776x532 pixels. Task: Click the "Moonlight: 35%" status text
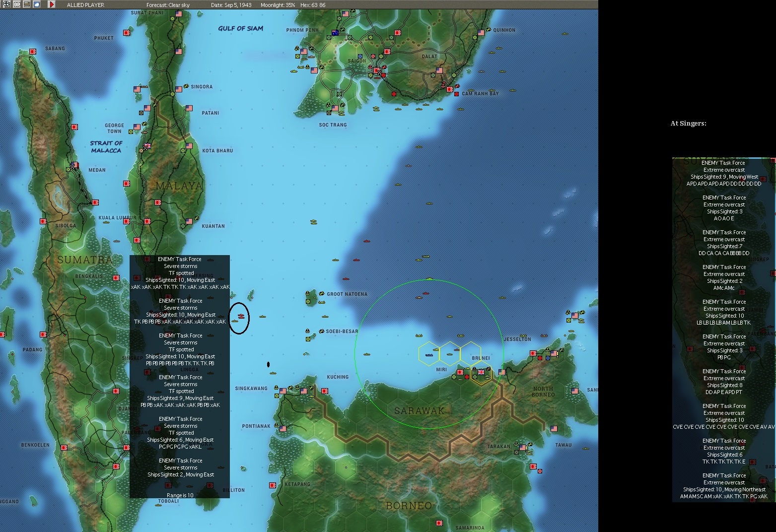click(278, 5)
